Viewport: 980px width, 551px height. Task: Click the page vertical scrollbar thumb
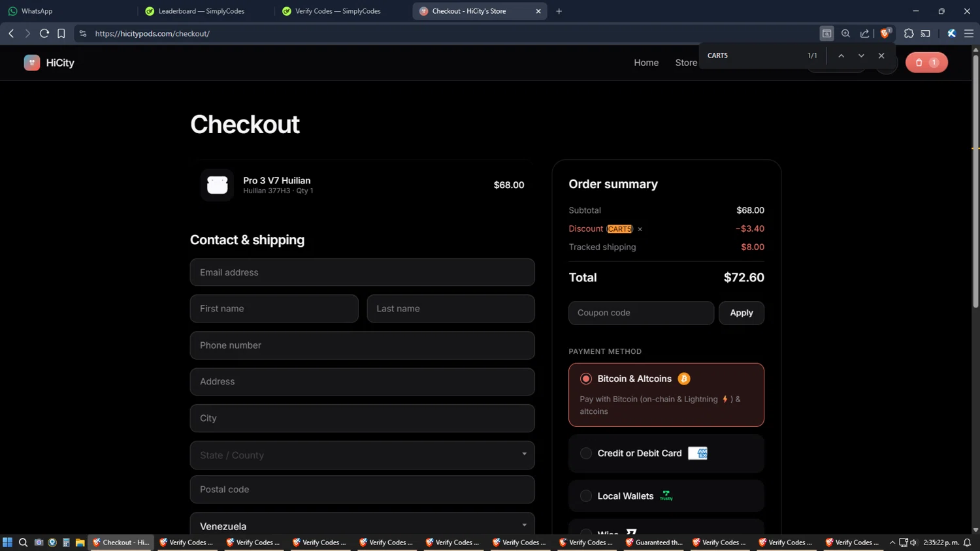[x=975, y=181]
